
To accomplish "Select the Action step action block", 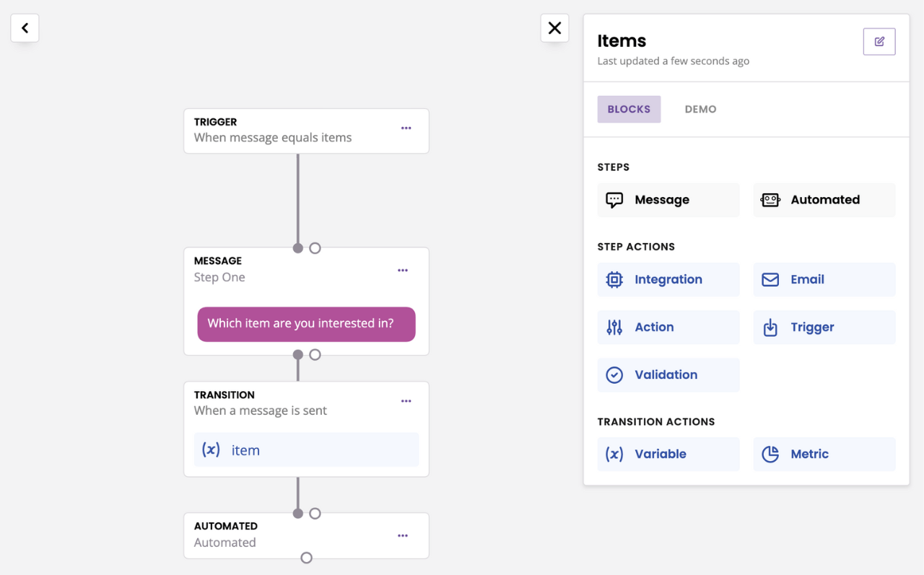I will 668,327.
